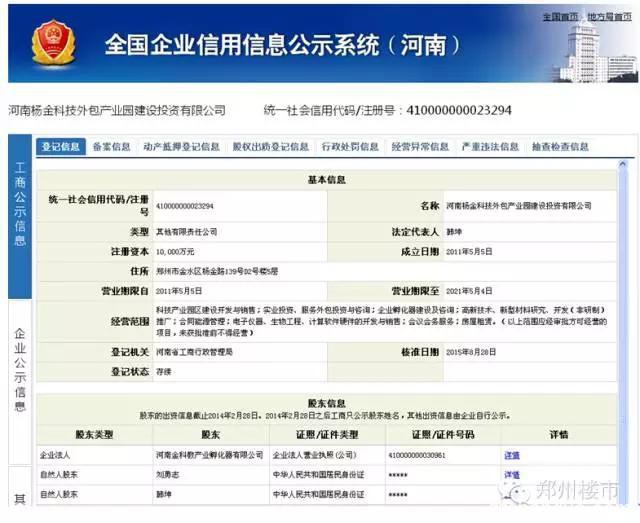This screenshot has width=640, height=523.
Task: Click shareholder 河南金科教产业孵化器有限公司
Action: 209,455
